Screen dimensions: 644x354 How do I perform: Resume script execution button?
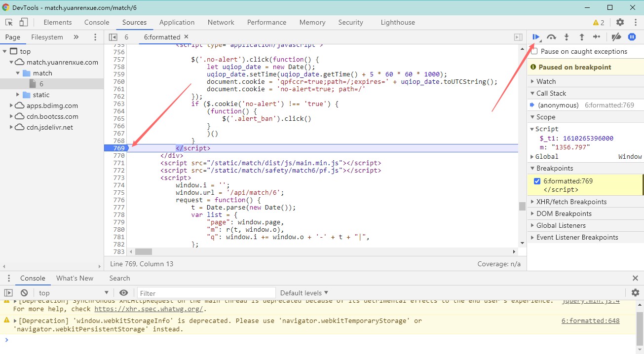(536, 37)
